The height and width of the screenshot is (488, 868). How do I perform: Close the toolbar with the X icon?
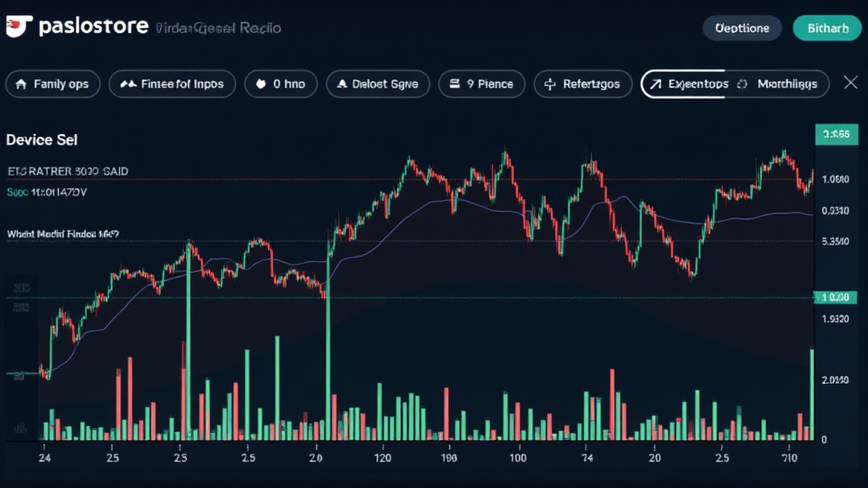pyautogui.click(x=851, y=82)
